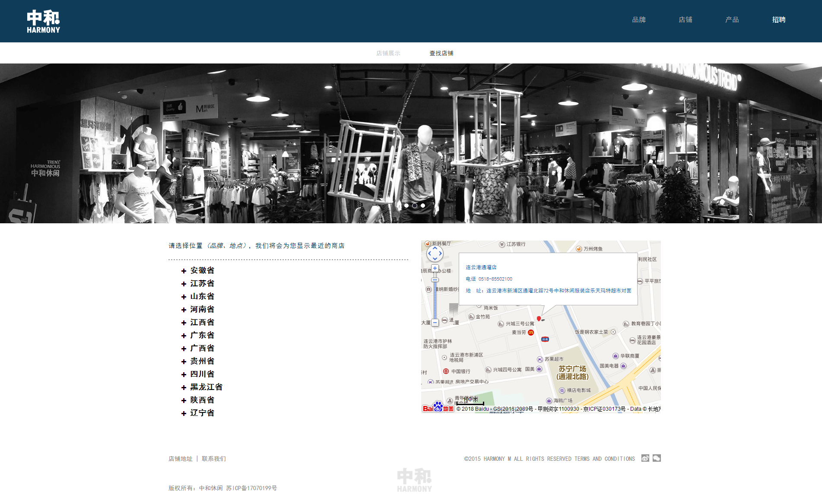Image resolution: width=822 pixels, height=504 pixels.
Task: Open the 招聘 navigation menu item
Action: (x=778, y=20)
